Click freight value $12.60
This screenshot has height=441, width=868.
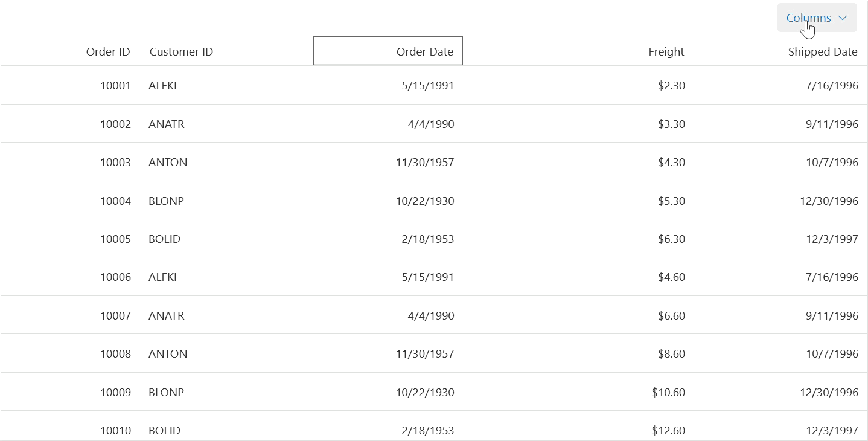click(668, 431)
